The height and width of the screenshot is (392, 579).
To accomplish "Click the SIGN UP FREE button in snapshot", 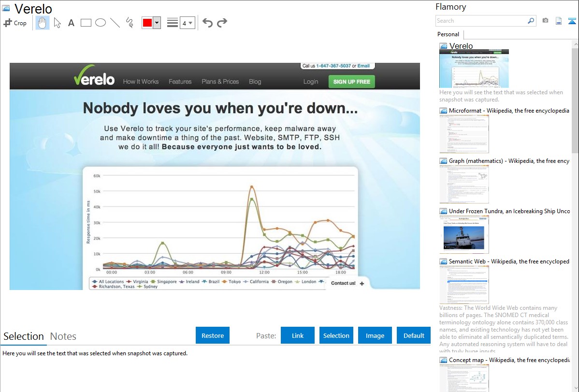I will pyautogui.click(x=351, y=82).
